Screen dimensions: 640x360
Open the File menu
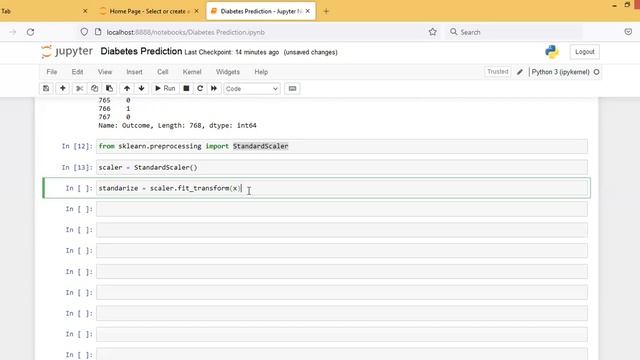[x=52, y=72]
